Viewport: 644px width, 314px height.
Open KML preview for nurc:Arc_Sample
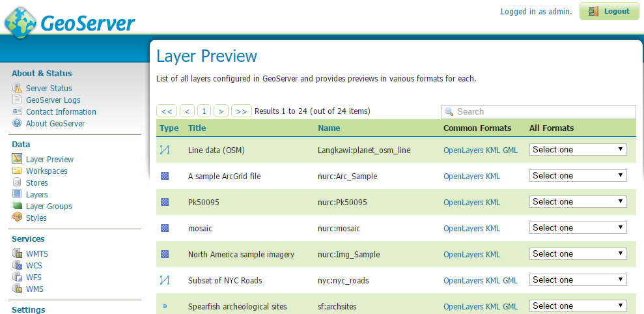pyautogui.click(x=494, y=177)
